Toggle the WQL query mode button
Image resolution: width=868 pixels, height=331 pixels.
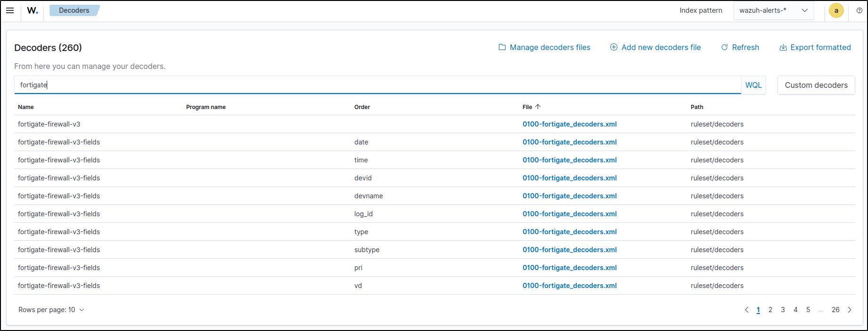point(753,85)
